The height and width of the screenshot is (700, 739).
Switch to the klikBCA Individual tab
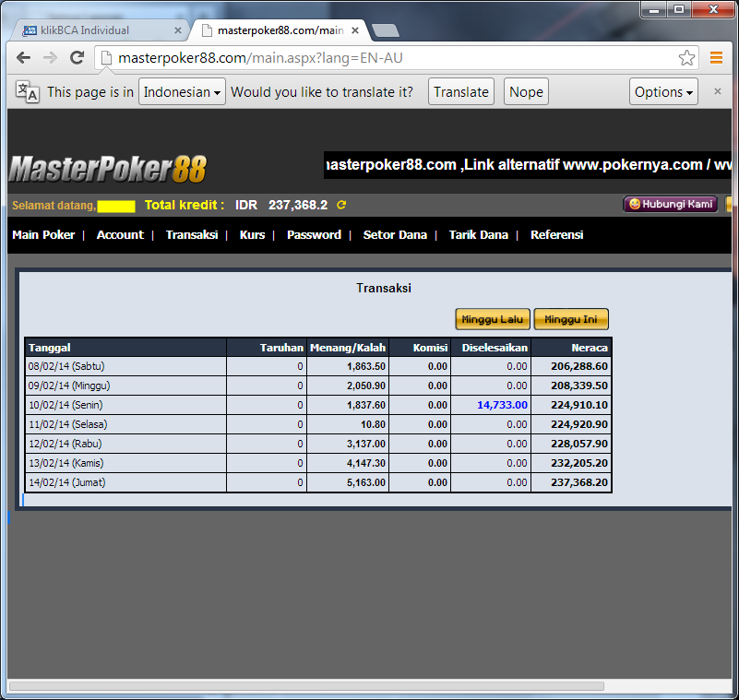[x=99, y=30]
